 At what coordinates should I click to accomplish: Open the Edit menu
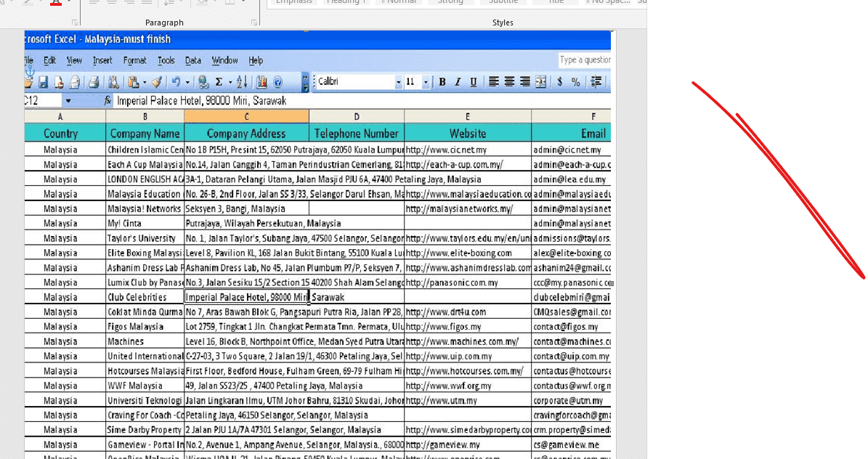pyautogui.click(x=50, y=60)
